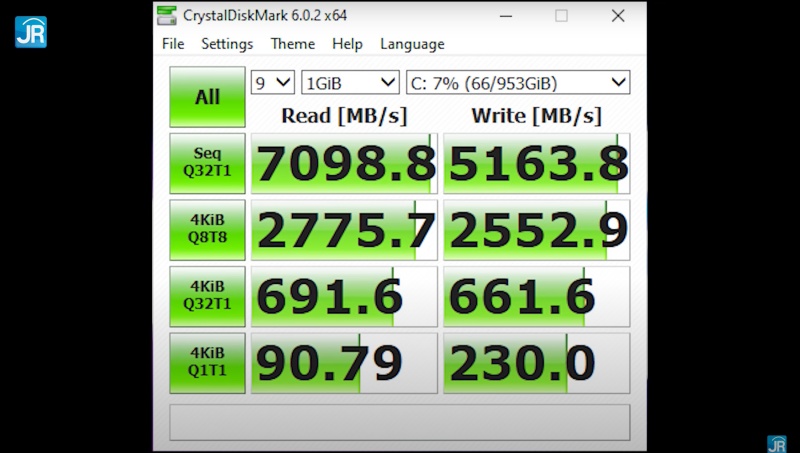Close the CrystalDiskMark window
Screen dimensions: 800x453
point(619,15)
